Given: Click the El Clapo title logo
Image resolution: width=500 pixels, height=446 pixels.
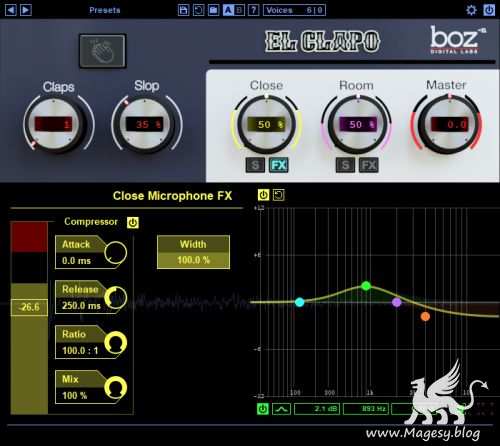Looking at the screenshot, I should click(322, 41).
